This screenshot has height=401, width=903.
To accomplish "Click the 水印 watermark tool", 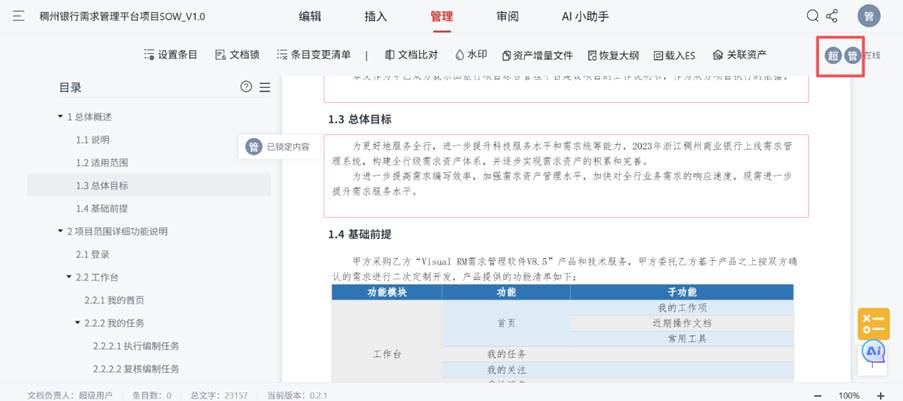I will (x=471, y=55).
